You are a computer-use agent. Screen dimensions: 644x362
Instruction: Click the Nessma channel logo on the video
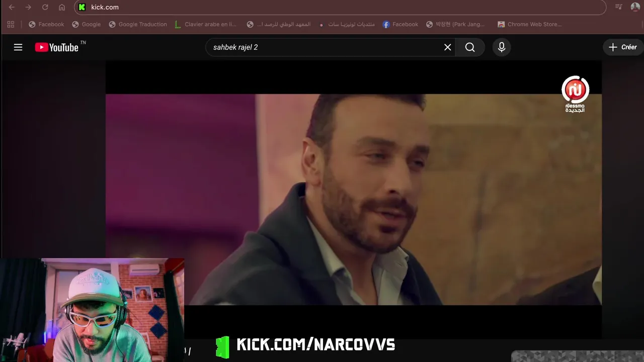click(575, 94)
